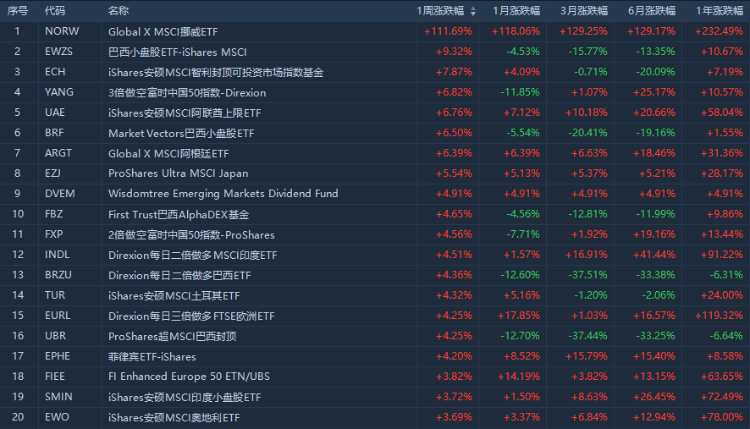This screenshot has width=750, height=429.
Task: Open iShares安硕MSCI奥地利ETF name
Action: [x=174, y=418]
